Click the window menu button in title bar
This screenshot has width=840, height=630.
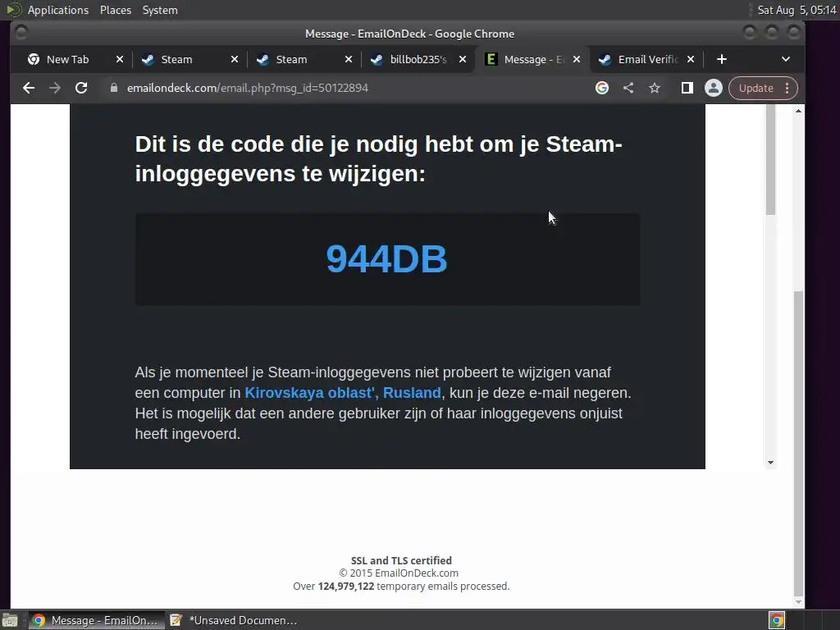21,33
